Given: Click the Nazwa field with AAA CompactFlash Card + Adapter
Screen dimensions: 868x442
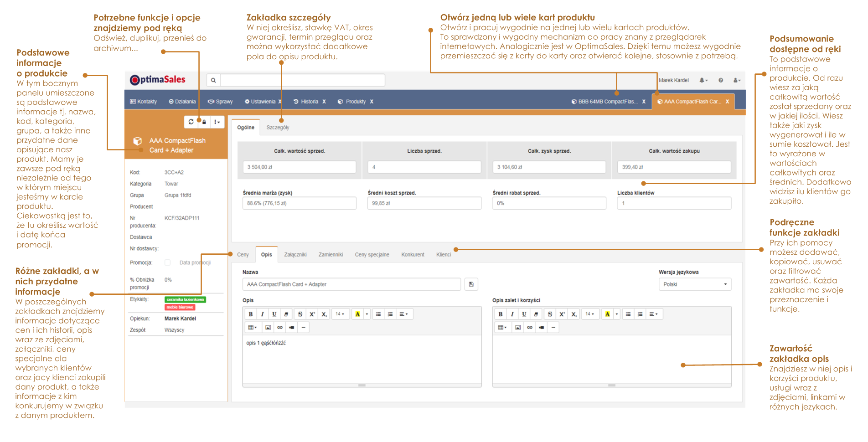Looking at the screenshot, I should [x=351, y=284].
